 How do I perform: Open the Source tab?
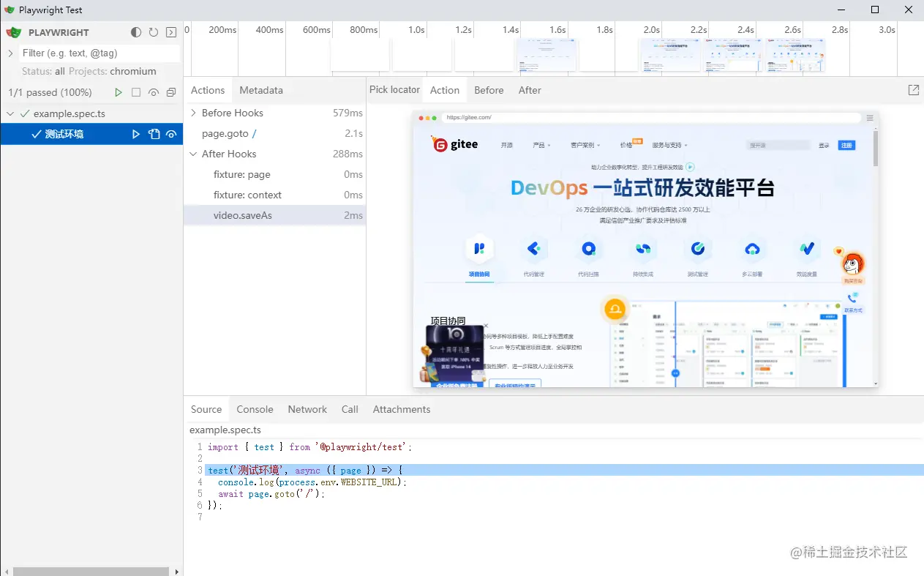tap(206, 409)
